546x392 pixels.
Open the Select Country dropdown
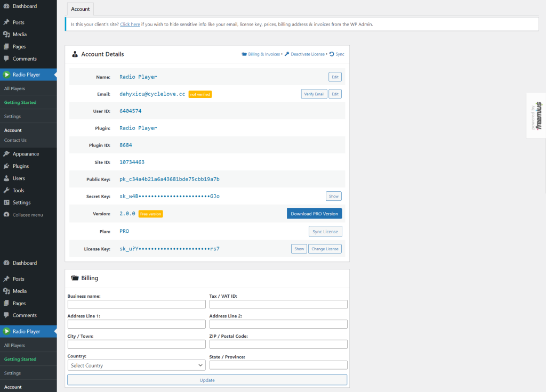136,365
